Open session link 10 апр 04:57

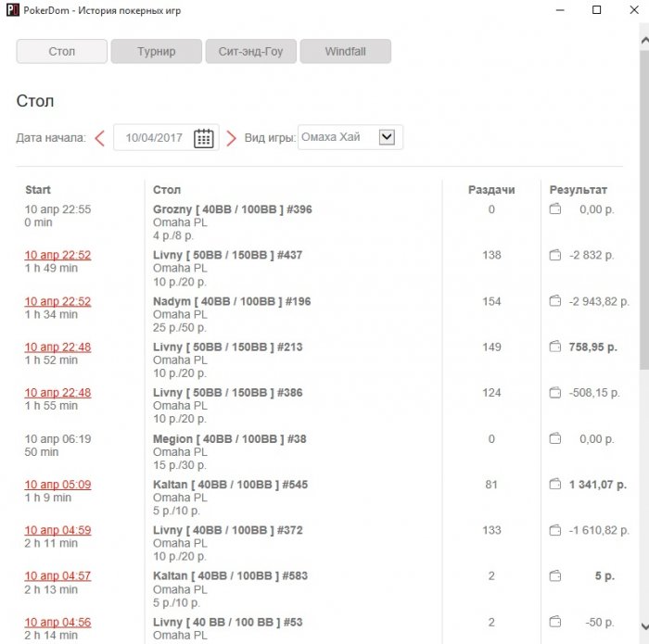[x=57, y=576]
